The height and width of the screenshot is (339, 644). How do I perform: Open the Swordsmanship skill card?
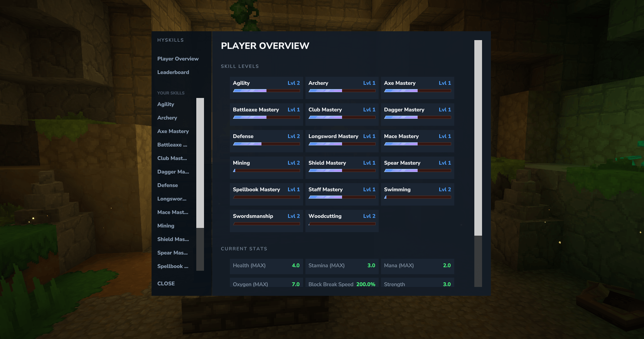pyautogui.click(x=266, y=220)
